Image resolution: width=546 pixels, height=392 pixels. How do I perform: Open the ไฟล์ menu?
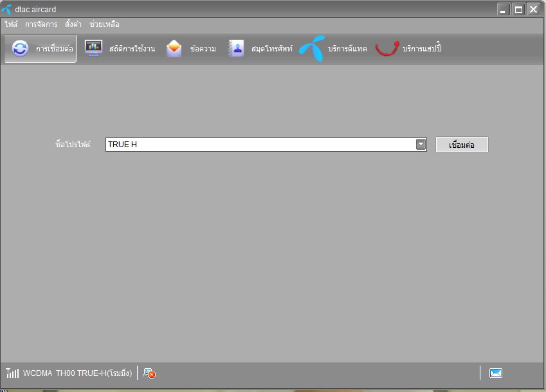point(11,24)
